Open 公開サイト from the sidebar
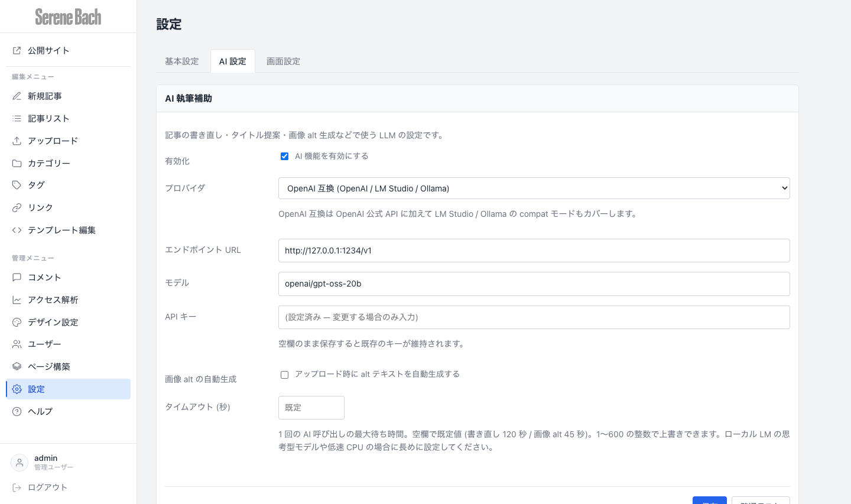The width and height of the screenshot is (851, 504). 48,50
